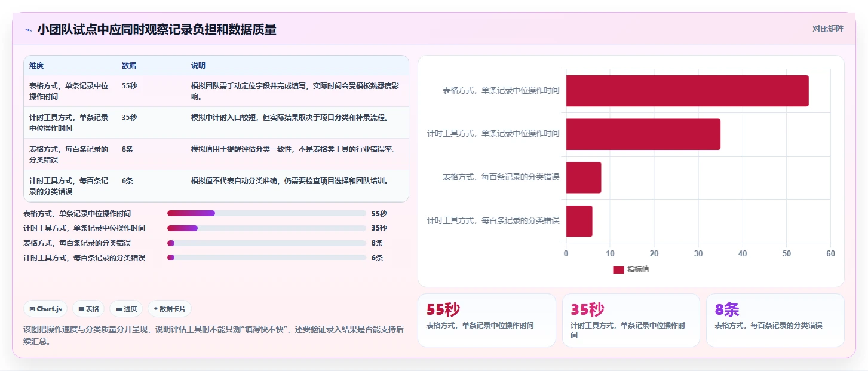Click the chart bar with value 8
This screenshot has height=371, width=868.
[584, 177]
